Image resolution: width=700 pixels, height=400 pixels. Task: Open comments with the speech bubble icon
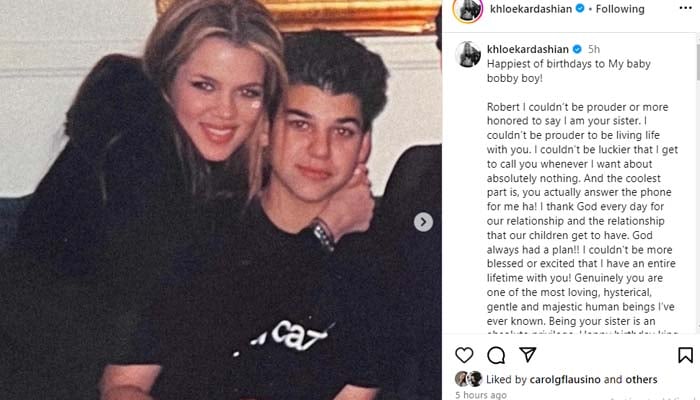[496, 355]
